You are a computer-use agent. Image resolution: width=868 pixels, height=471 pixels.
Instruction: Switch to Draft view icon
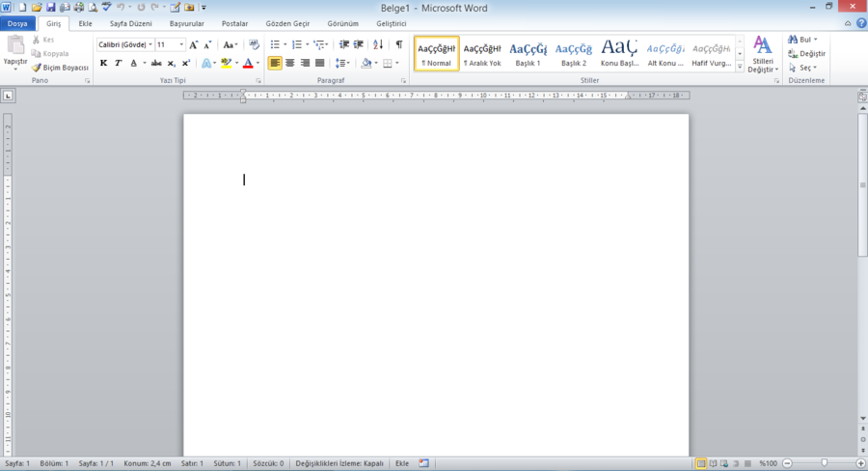(x=747, y=463)
